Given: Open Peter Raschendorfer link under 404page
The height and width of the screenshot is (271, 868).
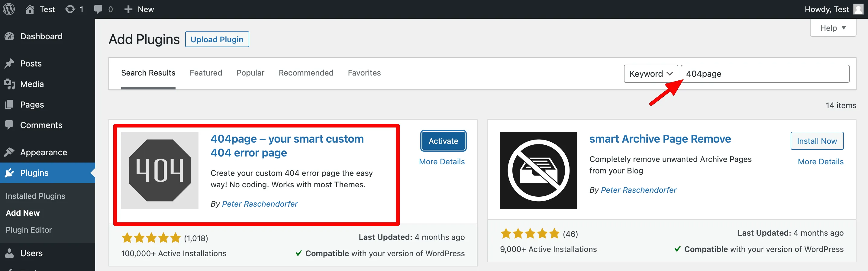Looking at the screenshot, I should tap(260, 204).
